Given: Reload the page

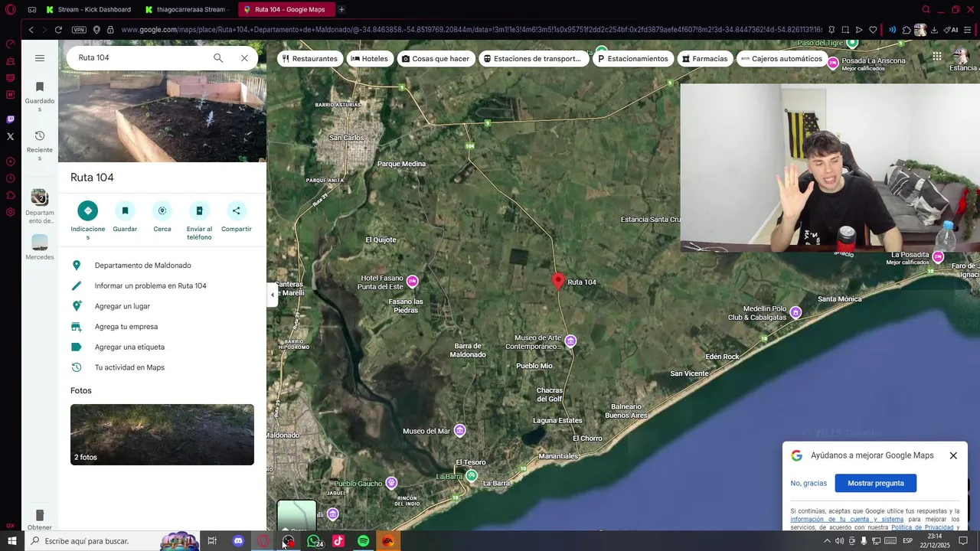Looking at the screenshot, I should coord(58,30).
